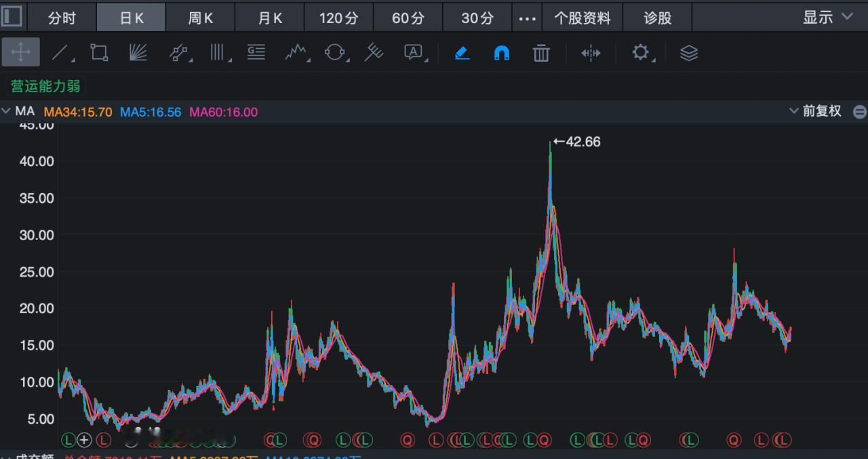
Task: Switch to the 分时 tab
Action: pos(62,18)
